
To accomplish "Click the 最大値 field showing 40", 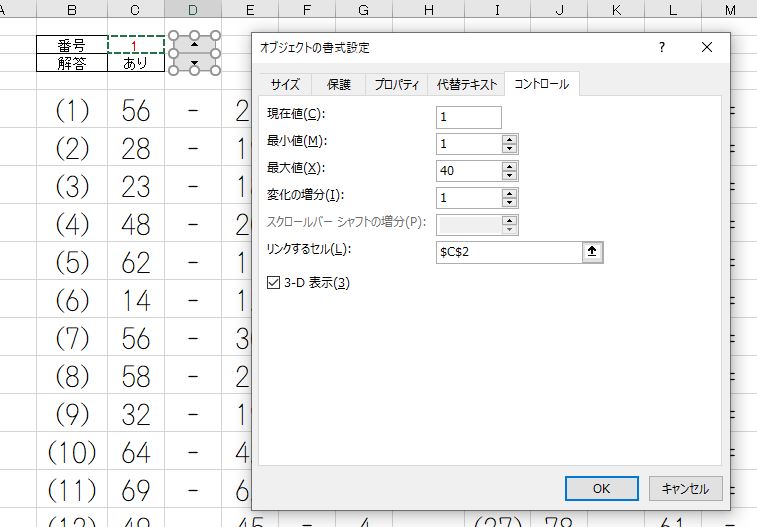I will coord(469,171).
